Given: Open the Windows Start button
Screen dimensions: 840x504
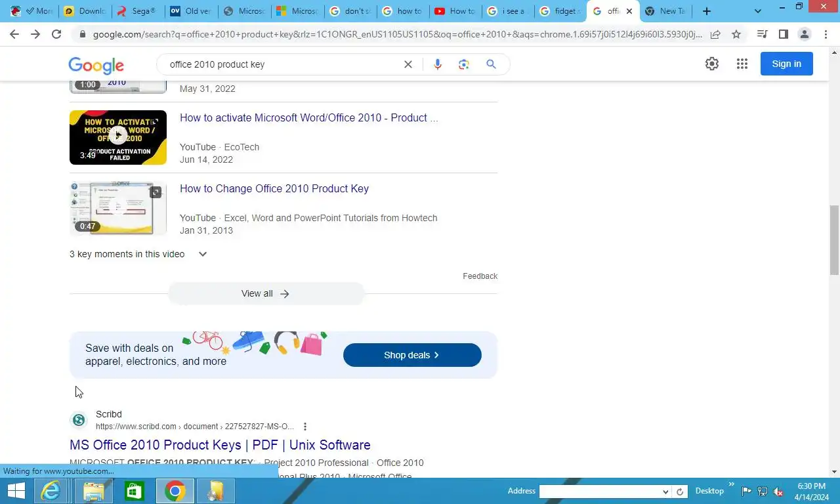Looking at the screenshot, I should tap(16, 491).
